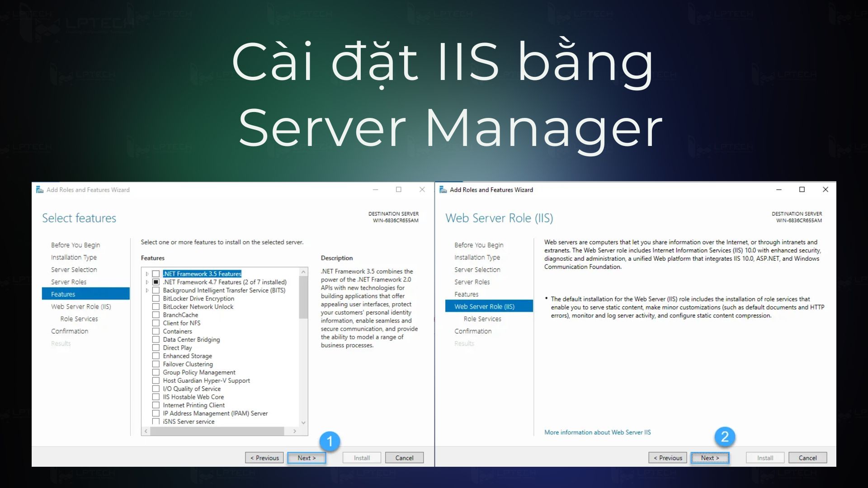Open Confirmation step in right wizard
868x488 pixels.
[x=473, y=331]
